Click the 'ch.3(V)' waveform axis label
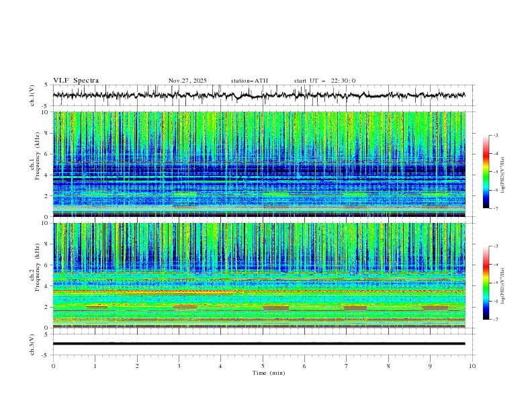532x411 pixels. (x=32, y=345)
